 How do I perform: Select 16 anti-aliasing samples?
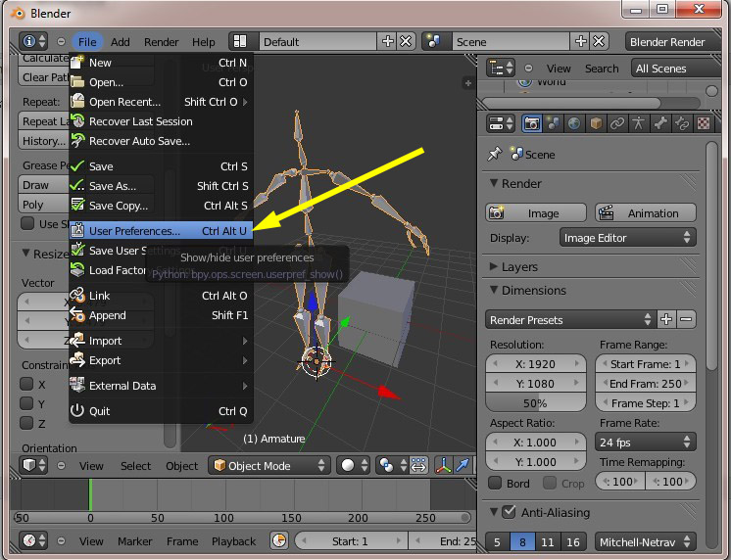(573, 541)
